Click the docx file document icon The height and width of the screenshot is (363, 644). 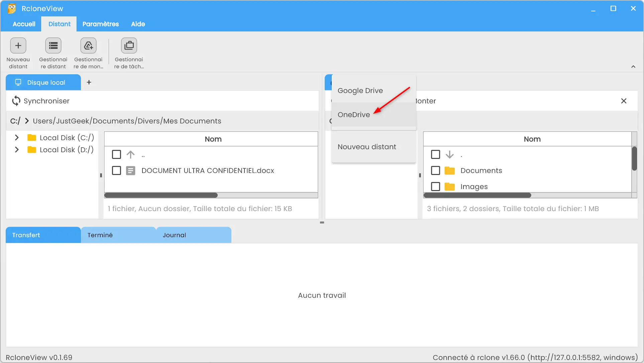coord(130,171)
